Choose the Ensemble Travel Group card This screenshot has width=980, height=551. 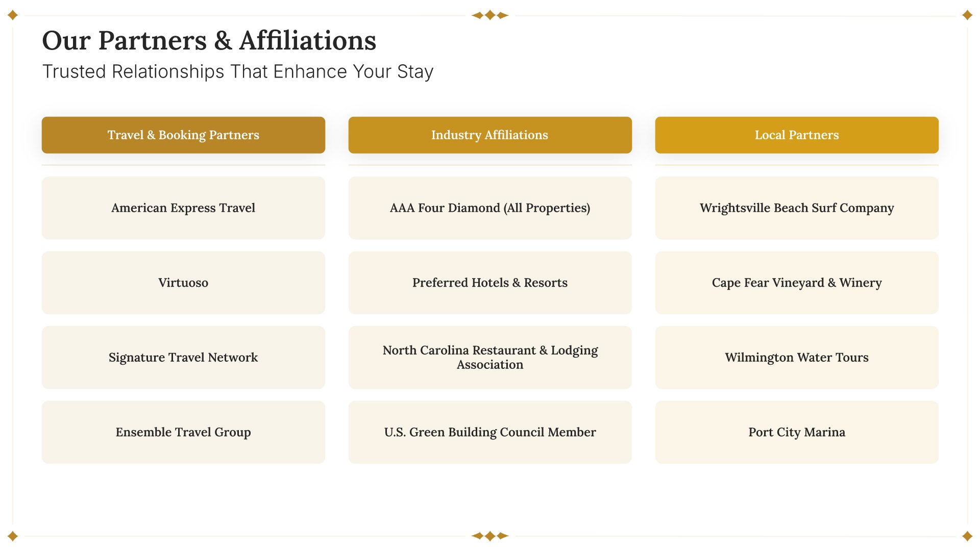[x=183, y=432]
